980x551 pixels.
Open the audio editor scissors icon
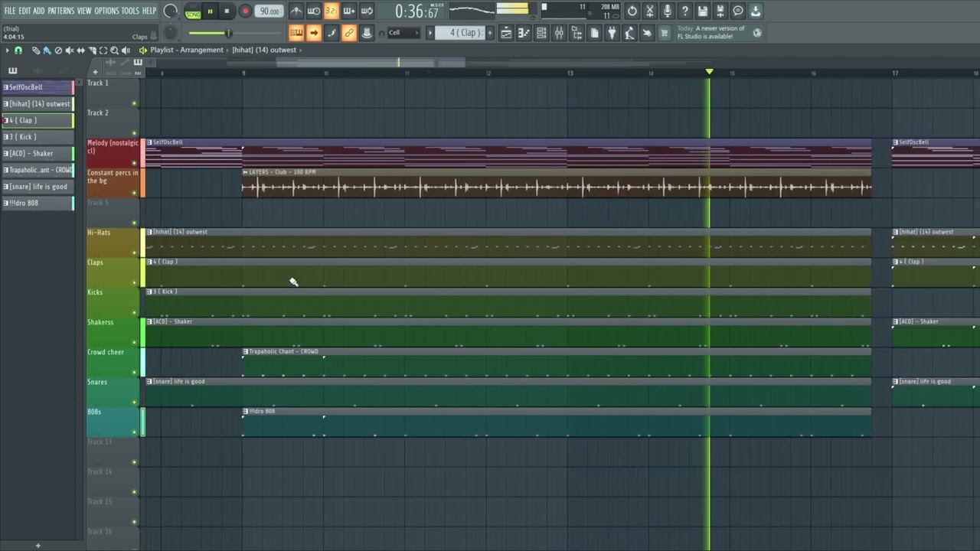(x=649, y=11)
